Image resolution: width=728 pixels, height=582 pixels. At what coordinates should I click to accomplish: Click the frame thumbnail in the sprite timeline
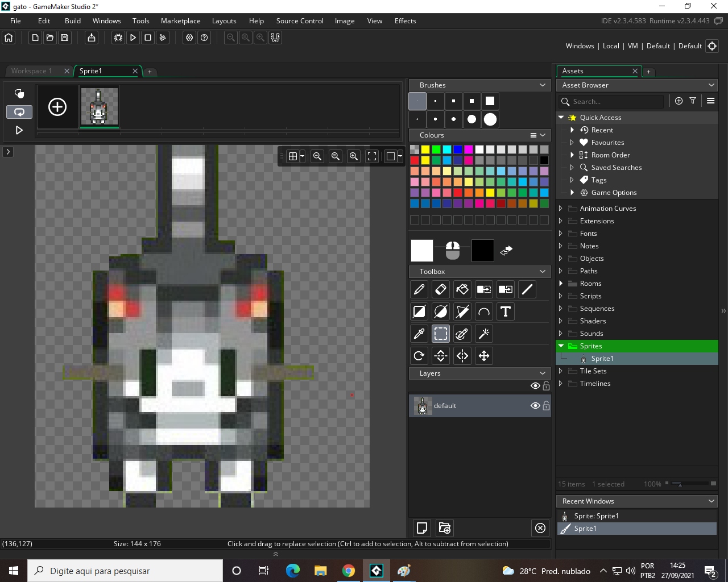[x=100, y=106]
